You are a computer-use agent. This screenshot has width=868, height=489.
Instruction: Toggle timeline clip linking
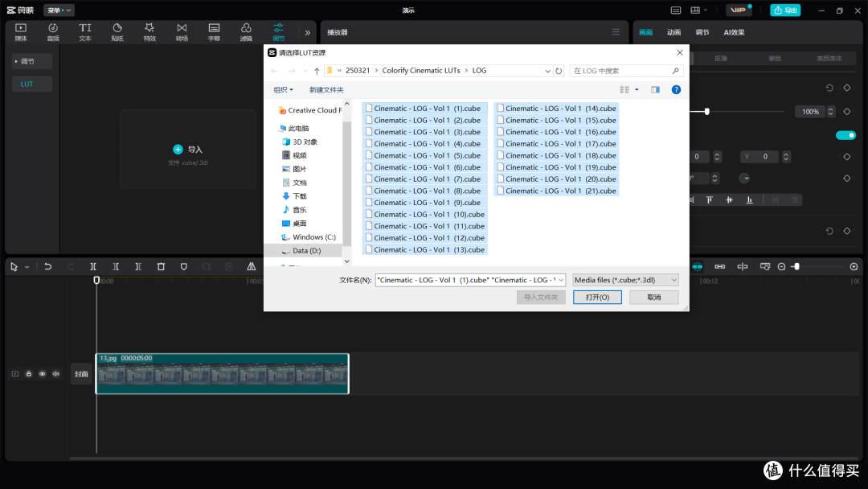click(719, 267)
